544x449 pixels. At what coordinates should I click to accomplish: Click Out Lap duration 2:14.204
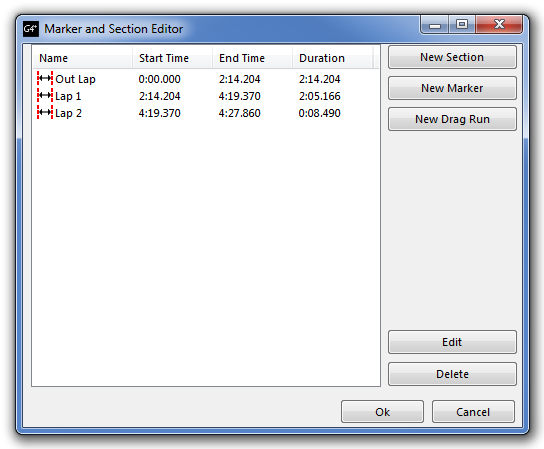click(320, 79)
